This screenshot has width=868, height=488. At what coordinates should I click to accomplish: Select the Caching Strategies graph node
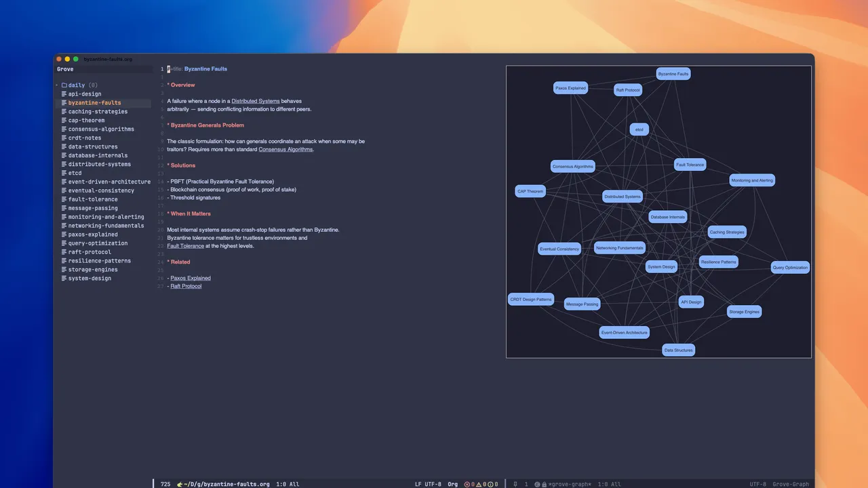pos(727,232)
